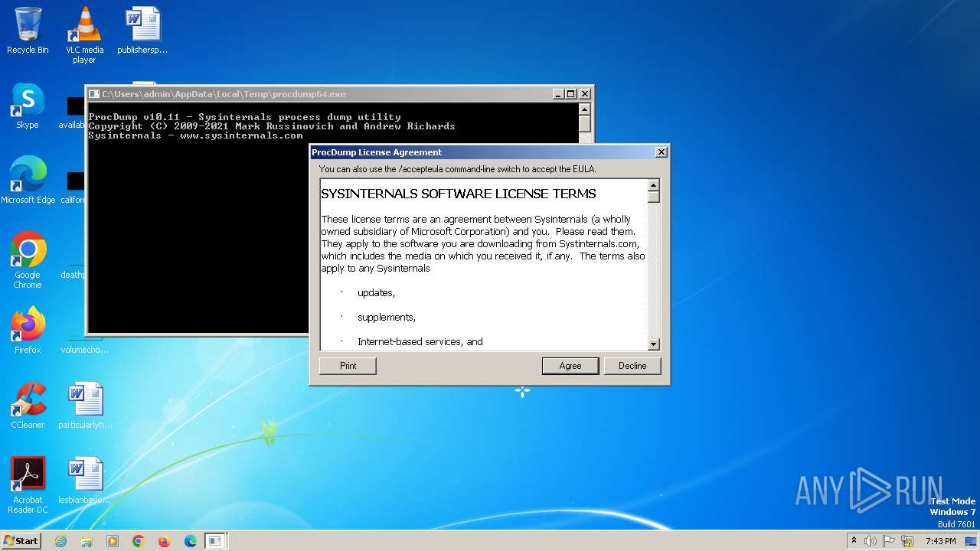Print the license agreement
980x551 pixels.
[348, 366]
